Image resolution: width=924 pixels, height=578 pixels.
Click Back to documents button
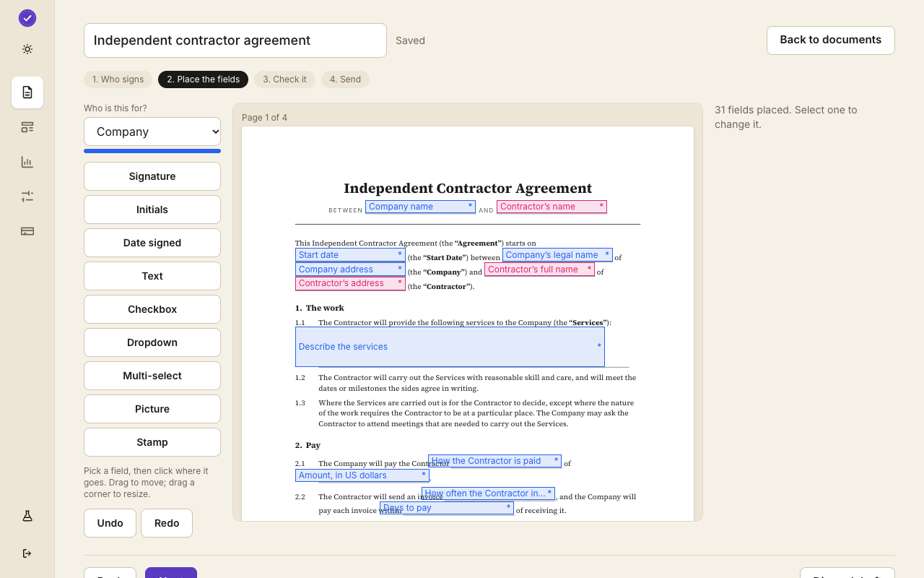click(x=831, y=40)
